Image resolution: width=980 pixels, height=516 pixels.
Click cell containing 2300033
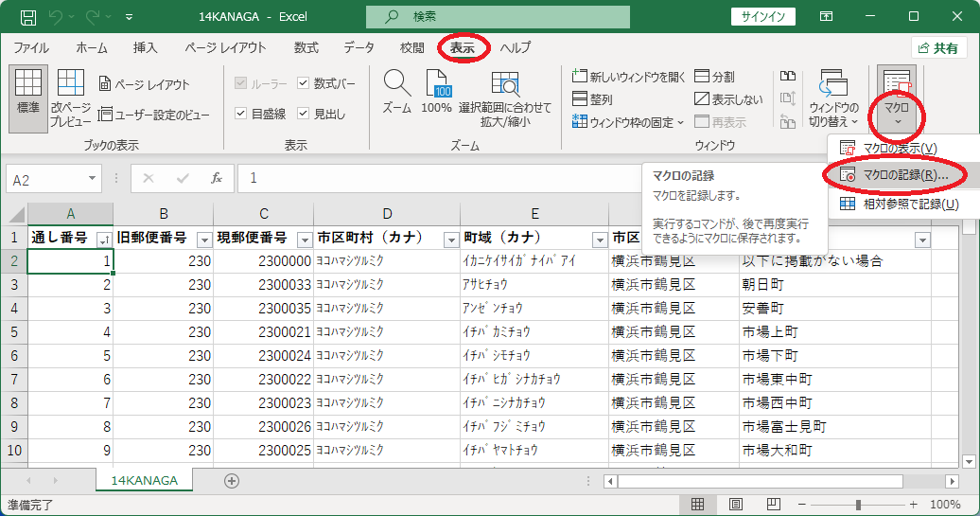point(263,285)
